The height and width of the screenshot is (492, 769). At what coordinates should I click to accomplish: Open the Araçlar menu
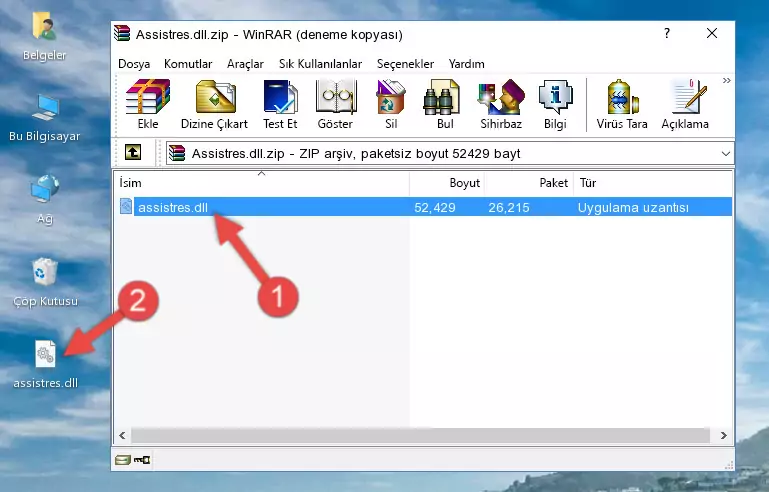[x=245, y=64]
